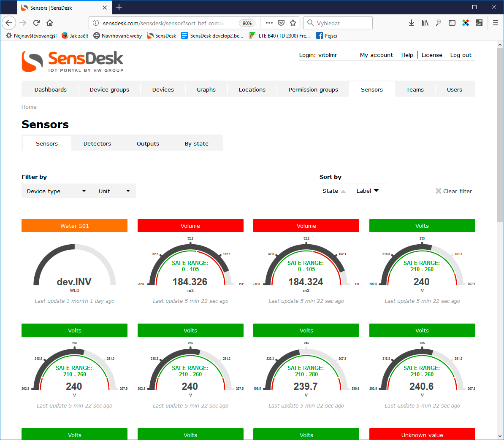
Task: Open the Locations menu item
Action: (x=252, y=89)
